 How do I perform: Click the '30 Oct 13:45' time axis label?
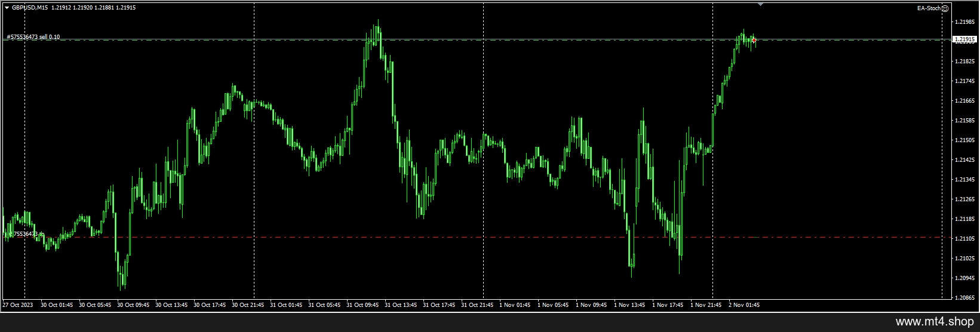point(171,305)
